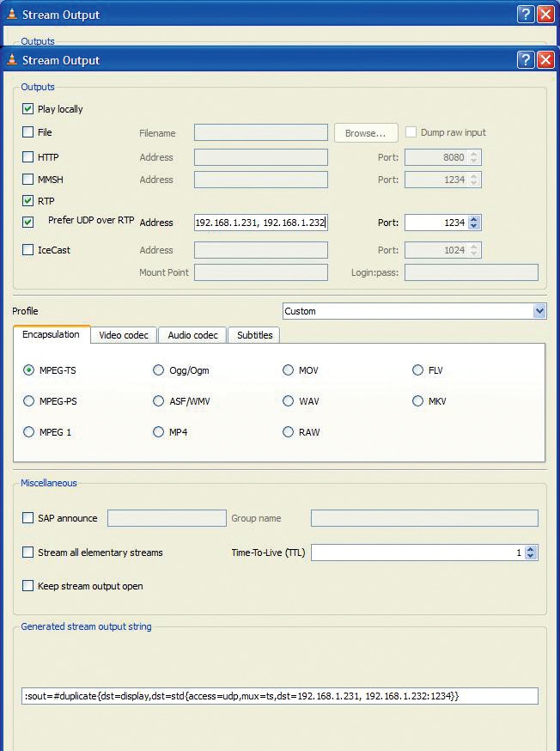Click the Browse... button
This screenshot has width=560, height=751.
click(366, 133)
